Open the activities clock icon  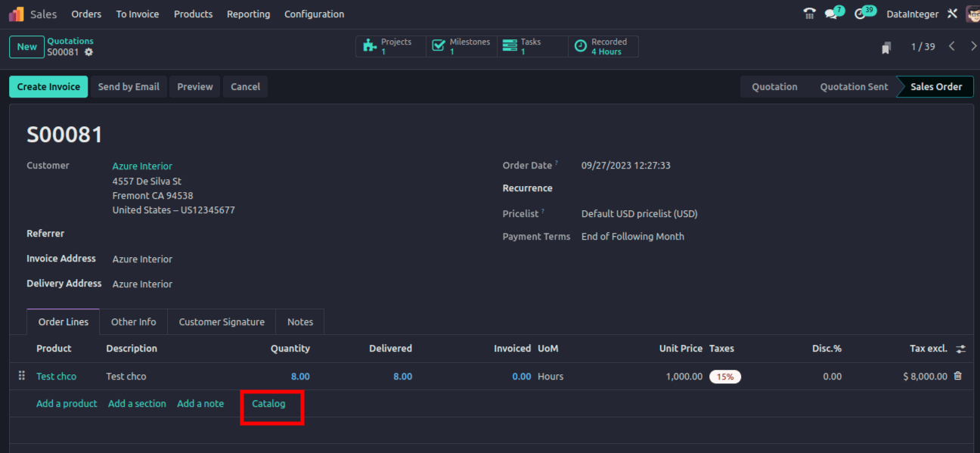point(861,14)
